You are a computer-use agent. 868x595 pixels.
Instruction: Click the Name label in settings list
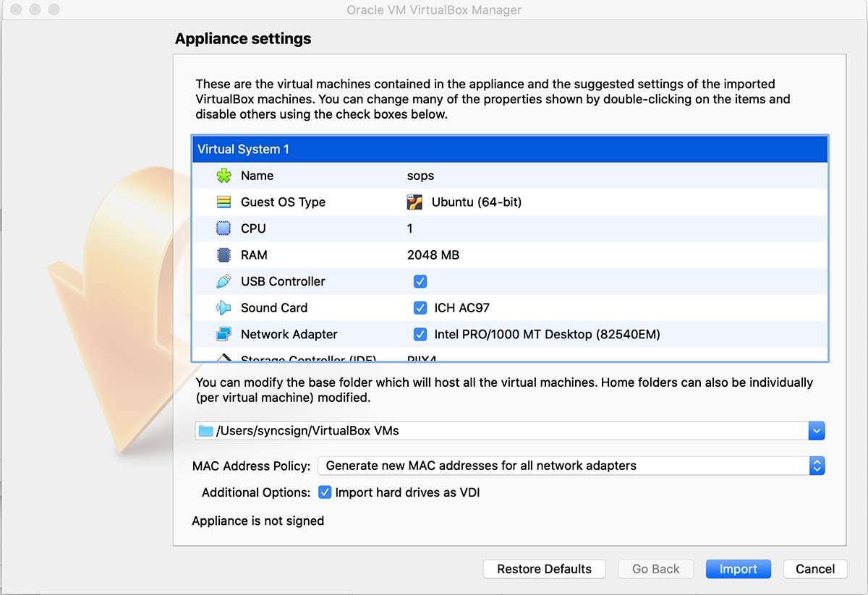click(x=258, y=176)
